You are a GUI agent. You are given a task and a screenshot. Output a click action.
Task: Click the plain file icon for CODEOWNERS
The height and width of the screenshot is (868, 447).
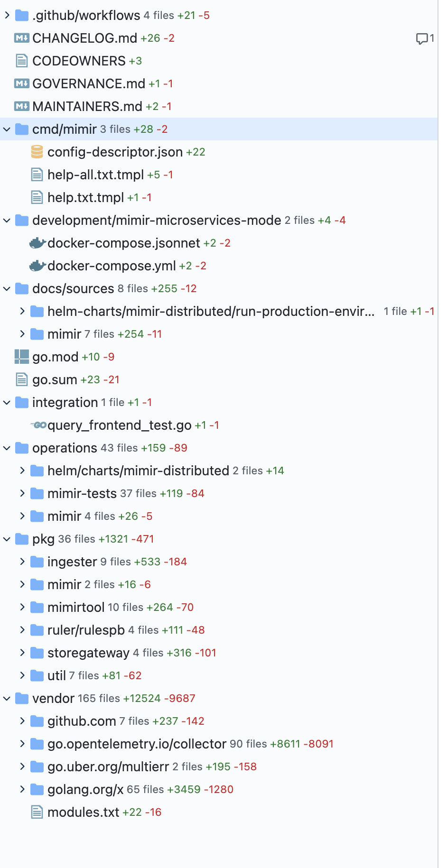pos(21,61)
